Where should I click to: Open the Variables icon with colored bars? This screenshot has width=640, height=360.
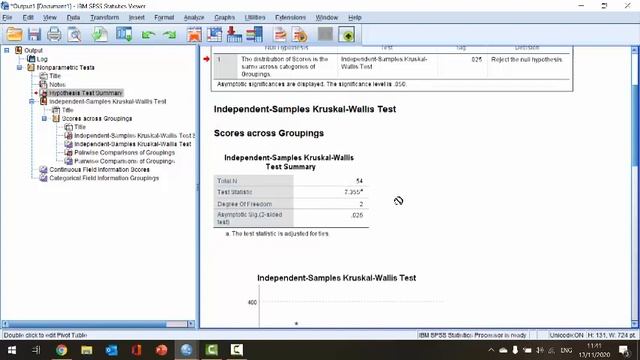click(x=254, y=34)
